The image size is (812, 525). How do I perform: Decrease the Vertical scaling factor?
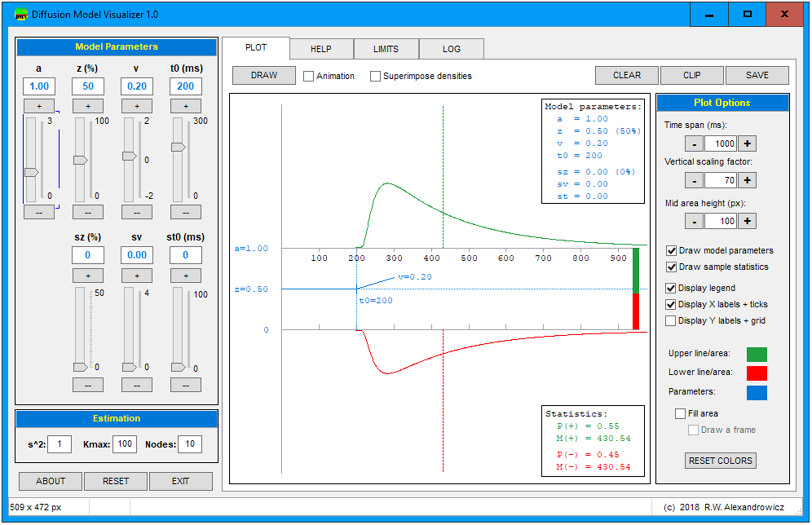click(694, 180)
